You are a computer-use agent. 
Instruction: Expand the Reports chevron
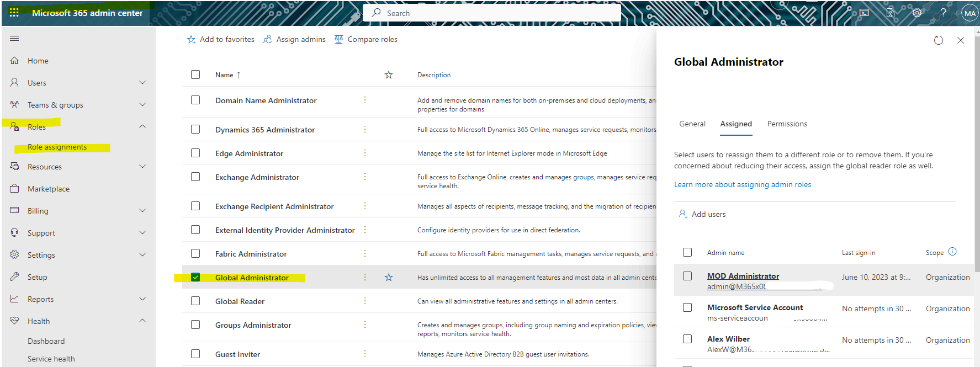point(142,299)
